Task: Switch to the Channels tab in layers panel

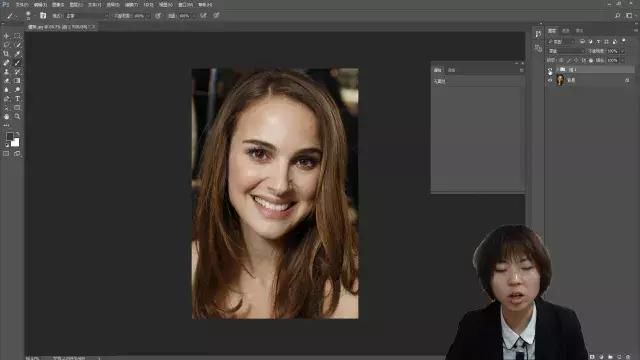Action: 566,31
